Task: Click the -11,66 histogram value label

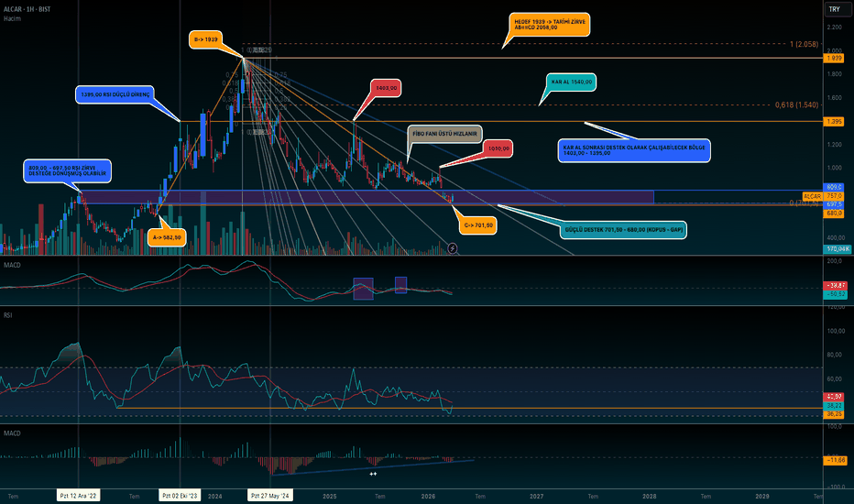Action: click(836, 460)
